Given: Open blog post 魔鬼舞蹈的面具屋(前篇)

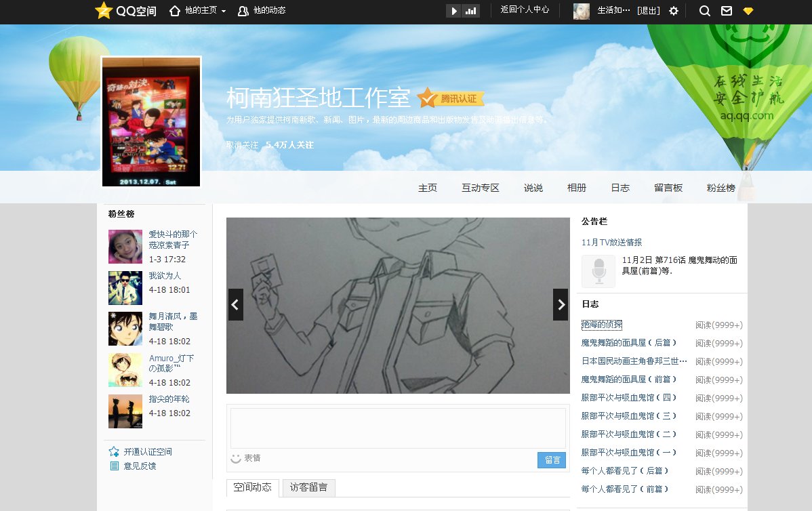Looking at the screenshot, I should pos(629,380).
